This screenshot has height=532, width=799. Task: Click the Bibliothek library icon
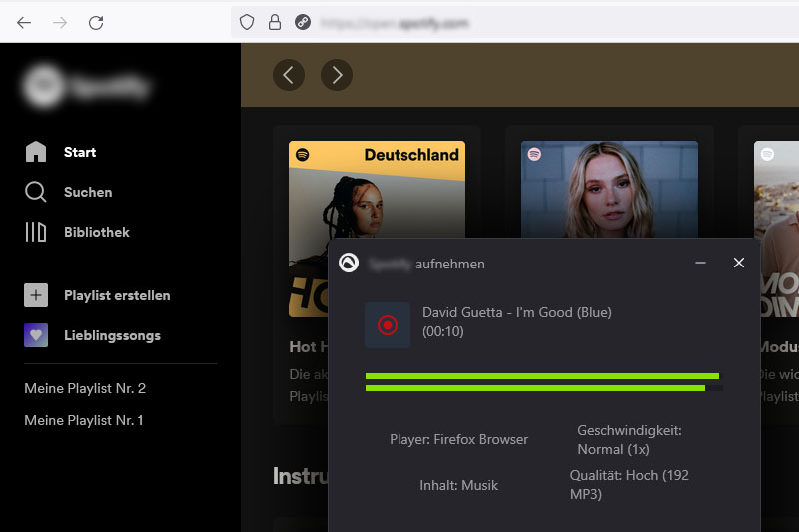[36, 232]
